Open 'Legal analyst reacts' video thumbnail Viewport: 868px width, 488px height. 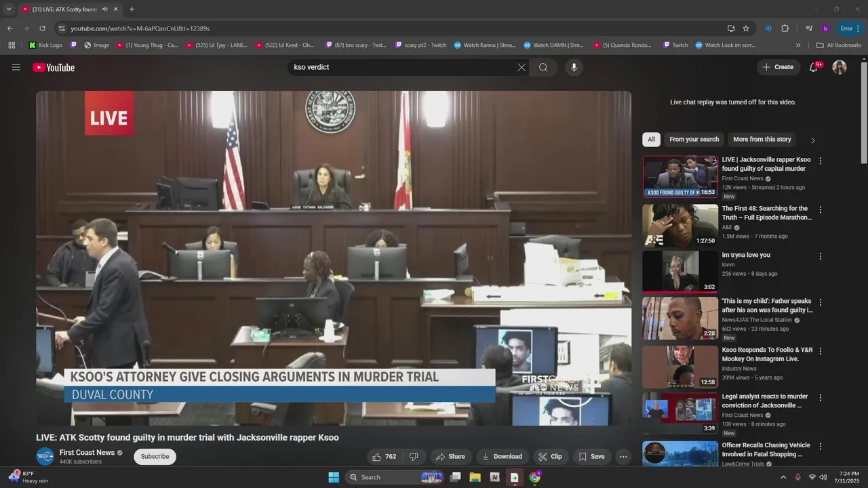[680, 413]
